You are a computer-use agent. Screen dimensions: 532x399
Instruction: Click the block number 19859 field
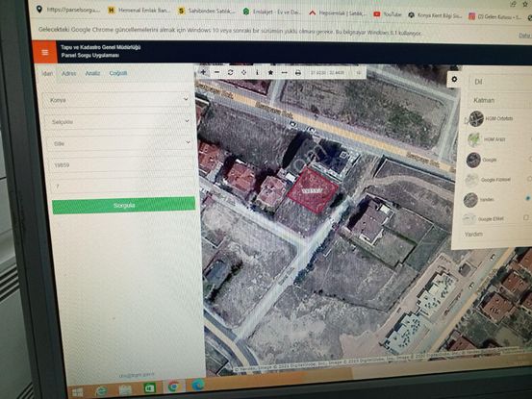coord(121,165)
